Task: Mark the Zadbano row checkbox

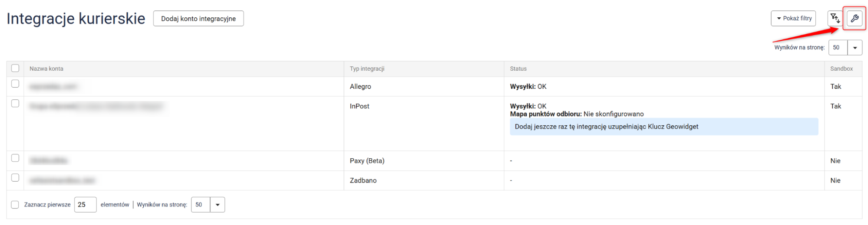Action: tap(15, 178)
